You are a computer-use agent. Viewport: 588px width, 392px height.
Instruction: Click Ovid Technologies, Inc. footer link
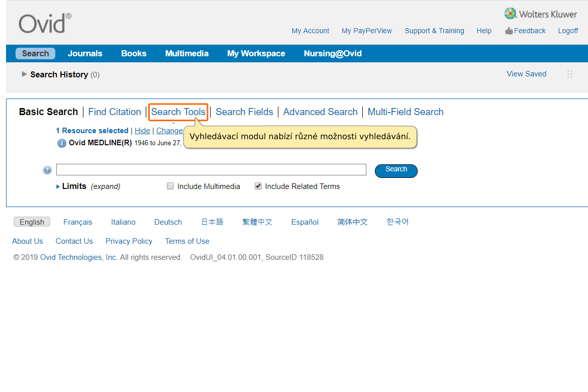point(79,257)
